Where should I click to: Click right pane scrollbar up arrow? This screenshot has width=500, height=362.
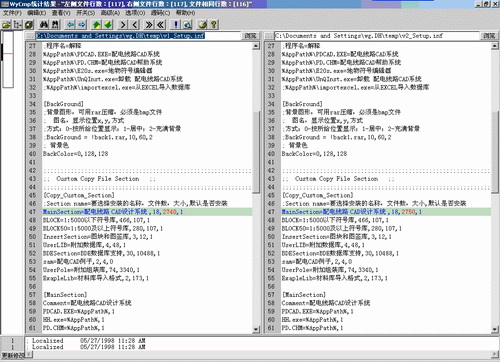pos(495,46)
